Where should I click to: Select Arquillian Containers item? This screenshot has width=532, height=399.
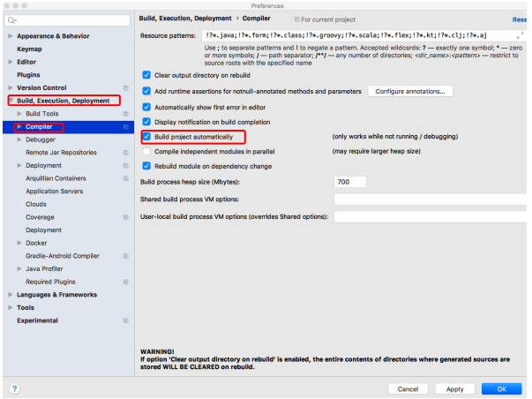pyautogui.click(x=56, y=178)
